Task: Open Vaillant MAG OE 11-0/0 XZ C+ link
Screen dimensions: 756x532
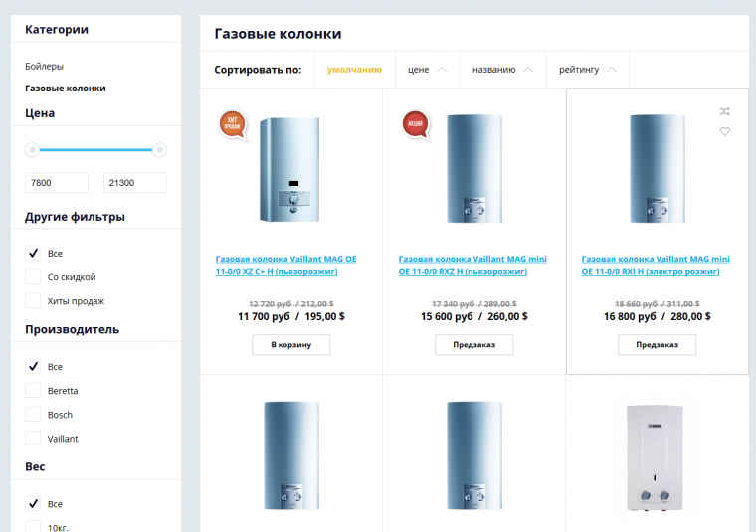Action: [x=285, y=265]
